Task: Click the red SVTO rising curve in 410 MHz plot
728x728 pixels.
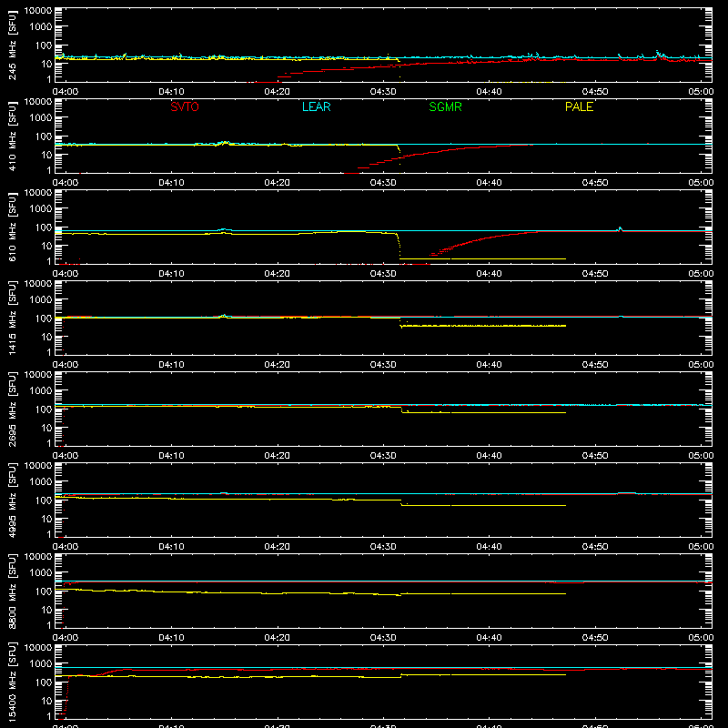Action: pos(437,151)
